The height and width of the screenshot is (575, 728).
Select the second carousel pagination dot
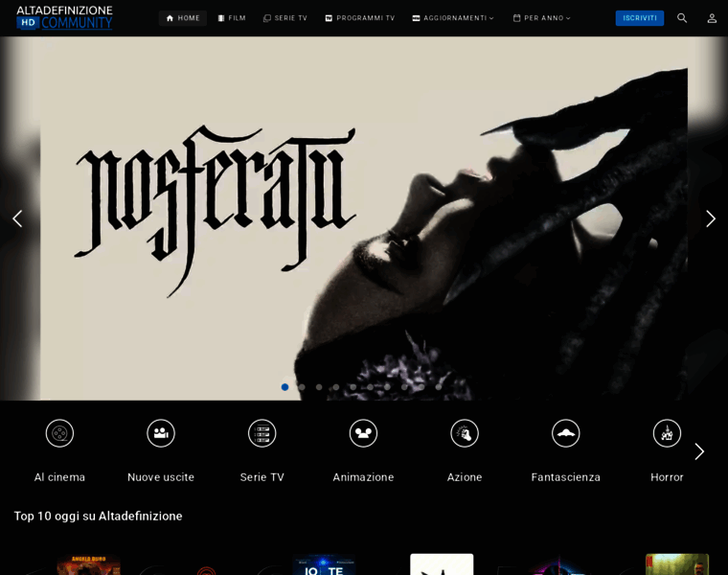[302, 387]
